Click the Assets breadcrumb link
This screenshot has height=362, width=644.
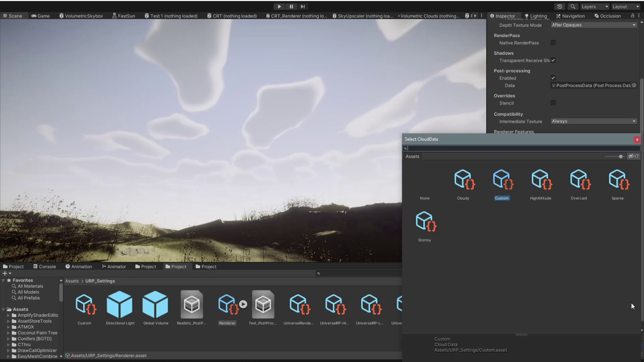tap(72, 281)
